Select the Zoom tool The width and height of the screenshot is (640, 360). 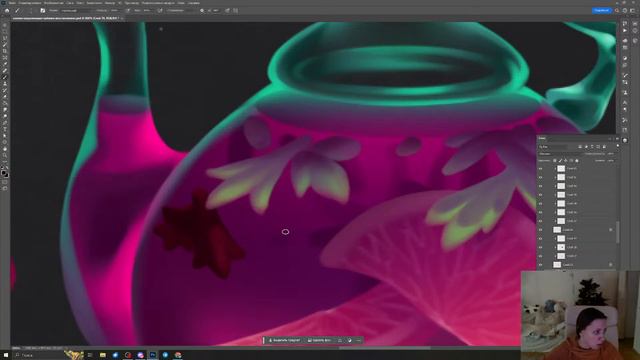point(5,156)
